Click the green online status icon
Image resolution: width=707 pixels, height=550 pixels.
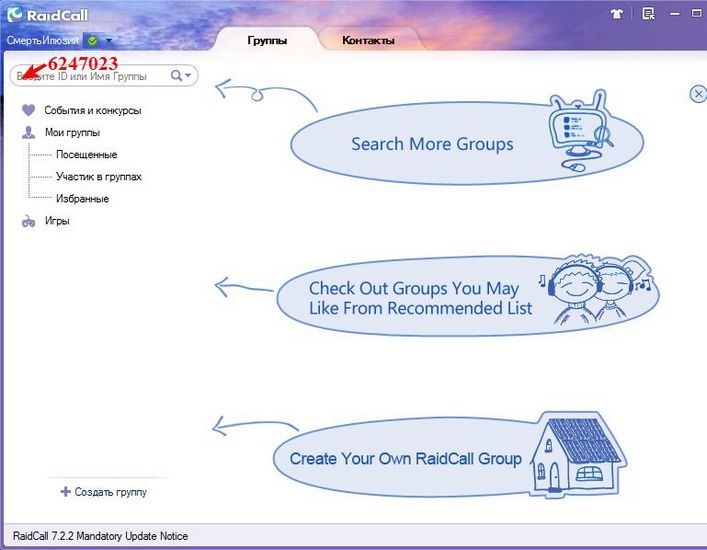[92, 41]
